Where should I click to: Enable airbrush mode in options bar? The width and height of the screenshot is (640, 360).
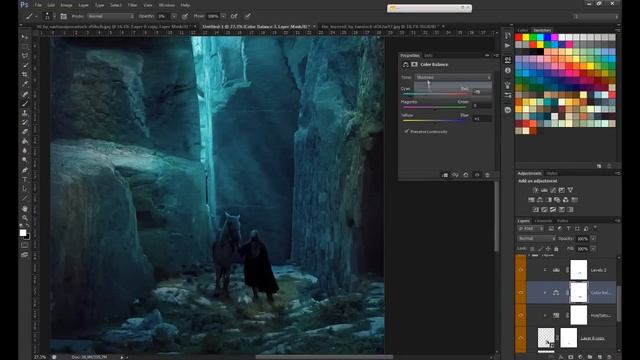234,16
